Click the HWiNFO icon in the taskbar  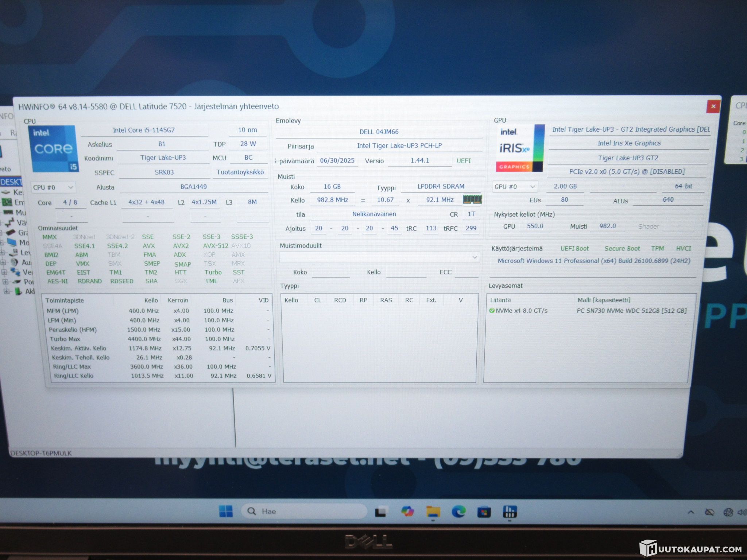click(x=510, y=512)
